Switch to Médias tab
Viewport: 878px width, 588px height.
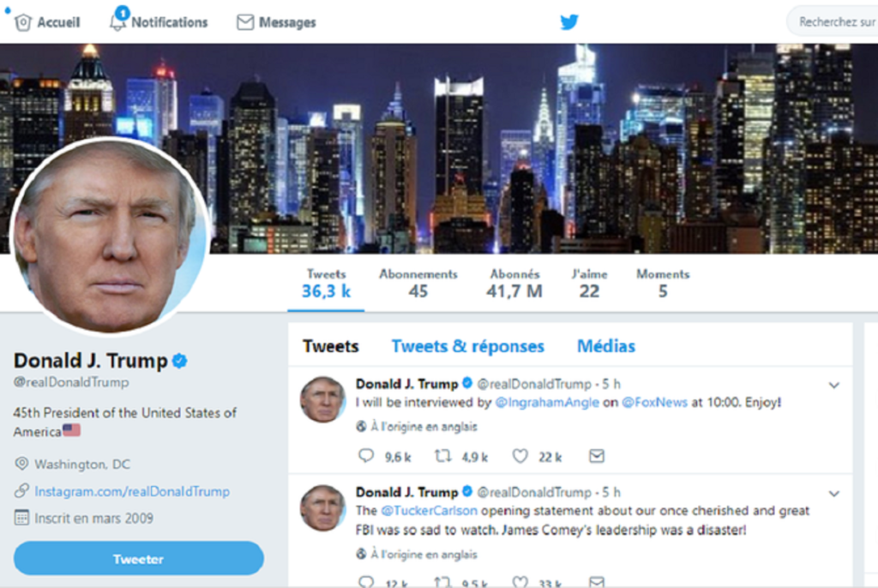[606, 346]
